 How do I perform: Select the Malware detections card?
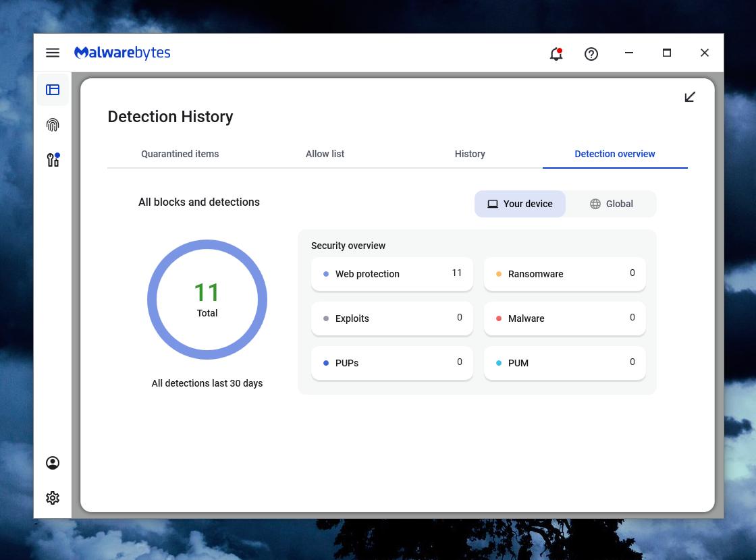tap(564, 318)
